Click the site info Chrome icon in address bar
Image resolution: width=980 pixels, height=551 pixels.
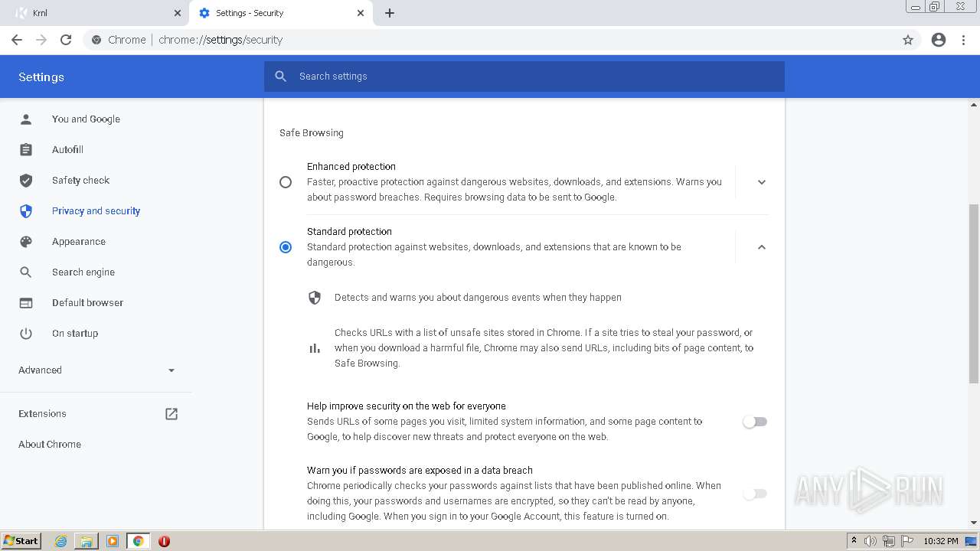pyautogui.click(x=96, y=40)
